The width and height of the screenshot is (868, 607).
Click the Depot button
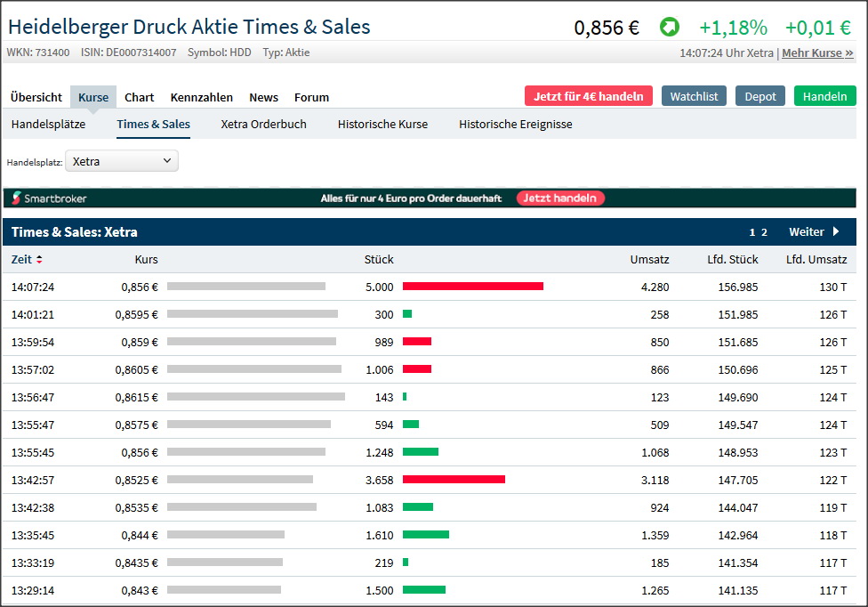pyautogui.click(x=760, y=96)
